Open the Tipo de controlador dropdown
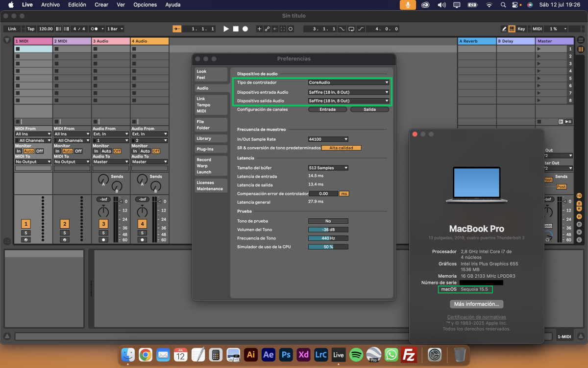Image resolution: width=588 pixels, height=368 pixels. tap(348, 82)
